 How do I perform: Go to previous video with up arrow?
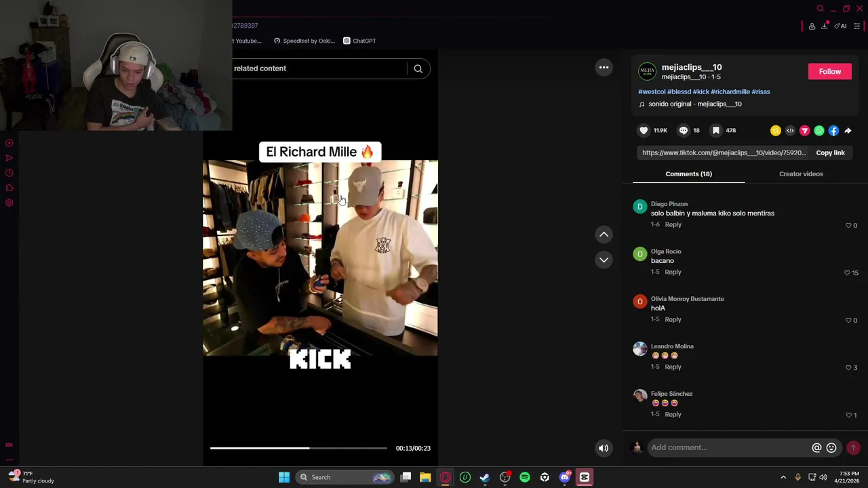coord(604,235)
